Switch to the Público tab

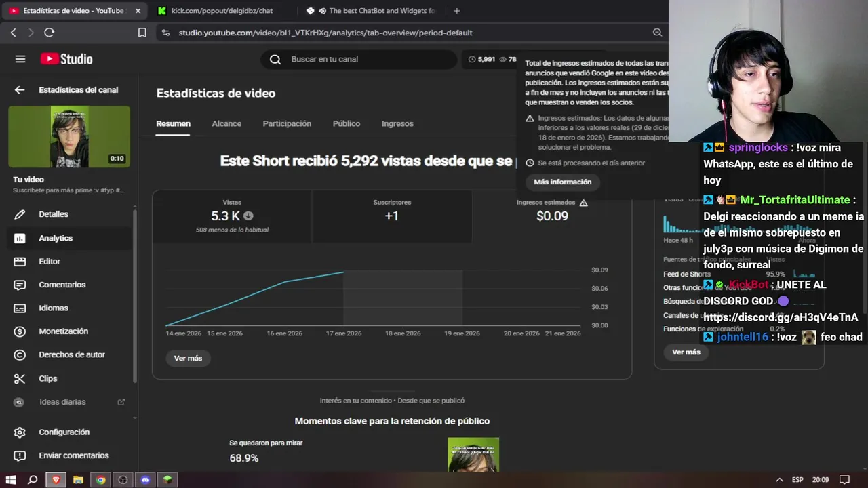coord(347,124)
